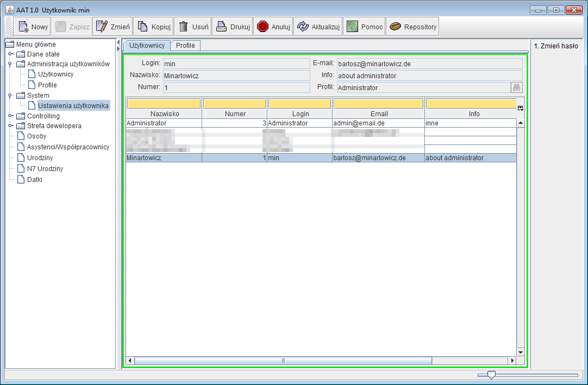
Task: Click the Info field 'about administrator'
Action: click(x=430, y=75)
